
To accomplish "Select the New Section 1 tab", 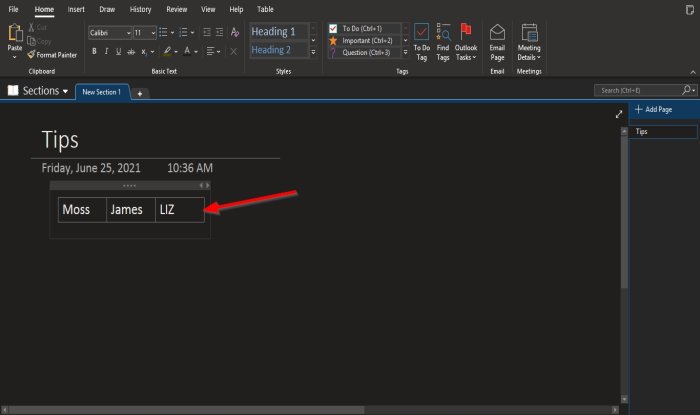I will (x=102, y=92).
